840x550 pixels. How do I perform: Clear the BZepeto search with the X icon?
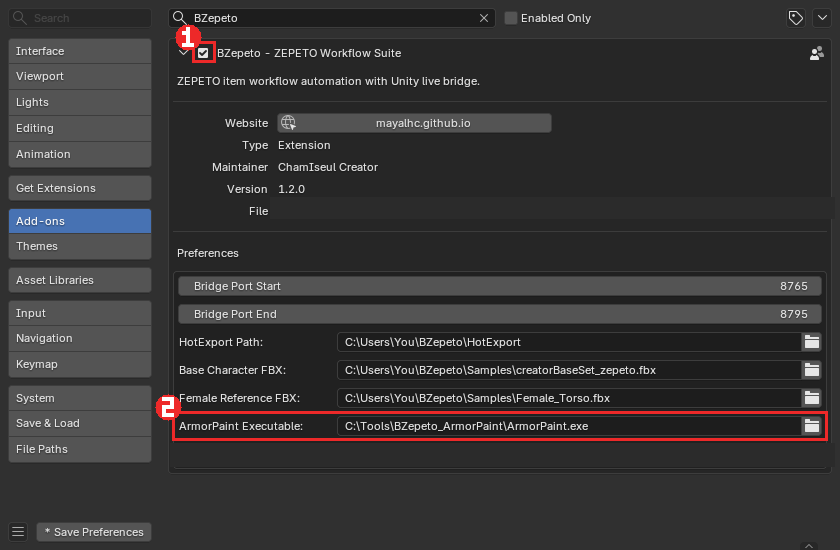pos(484,18)
